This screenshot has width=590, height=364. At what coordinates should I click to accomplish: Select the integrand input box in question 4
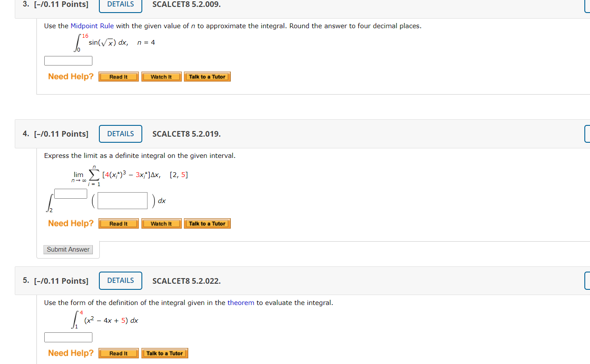click(122, 200)
